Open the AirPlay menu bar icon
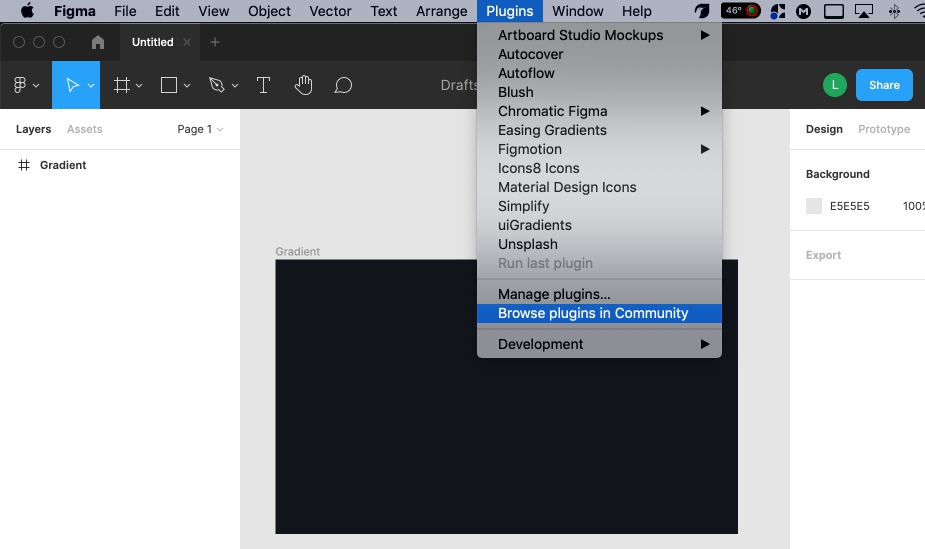 (x=864, y=11)
